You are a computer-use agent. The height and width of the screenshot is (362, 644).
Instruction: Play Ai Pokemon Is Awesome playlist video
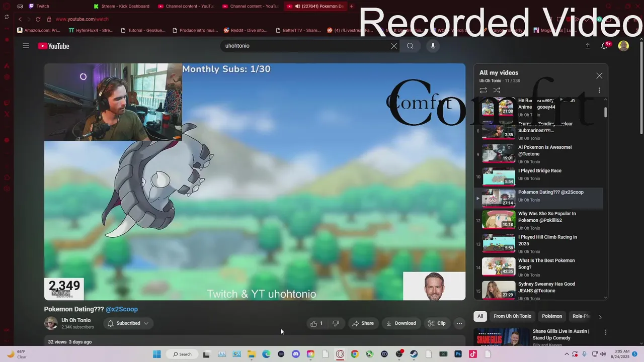click(x=538, y=154)
